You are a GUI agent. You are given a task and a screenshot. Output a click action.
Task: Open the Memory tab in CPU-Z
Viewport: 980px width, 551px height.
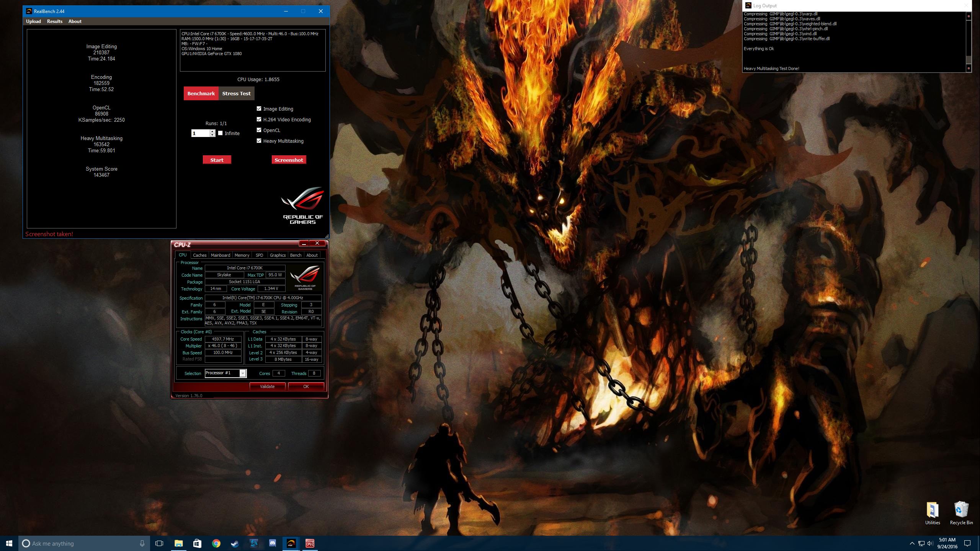click(242, 255)
